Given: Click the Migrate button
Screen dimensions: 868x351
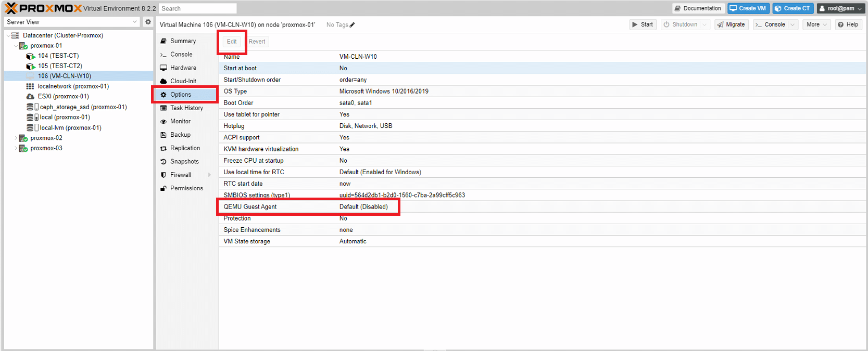Looking at the screenshot, I should tap(731, 24).
